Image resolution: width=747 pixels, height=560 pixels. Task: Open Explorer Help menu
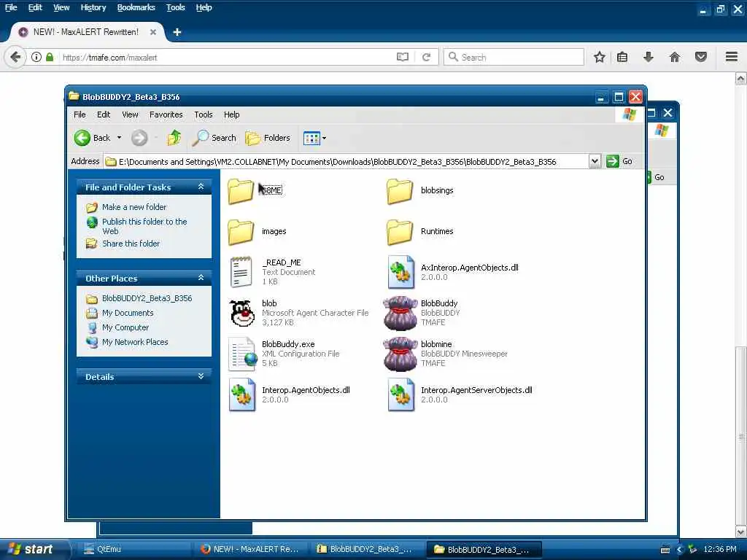[231, 114]
